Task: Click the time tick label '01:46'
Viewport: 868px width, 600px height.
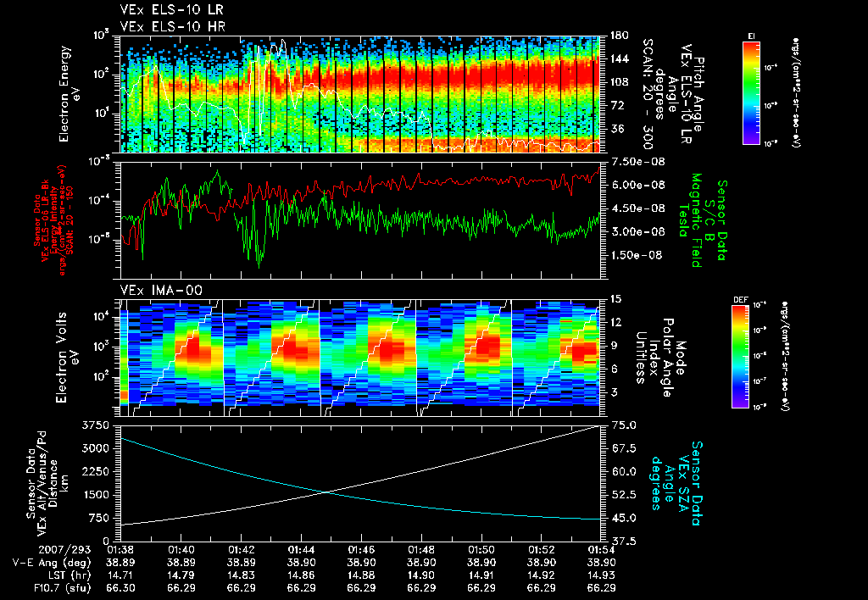Action: click(361, 550)
